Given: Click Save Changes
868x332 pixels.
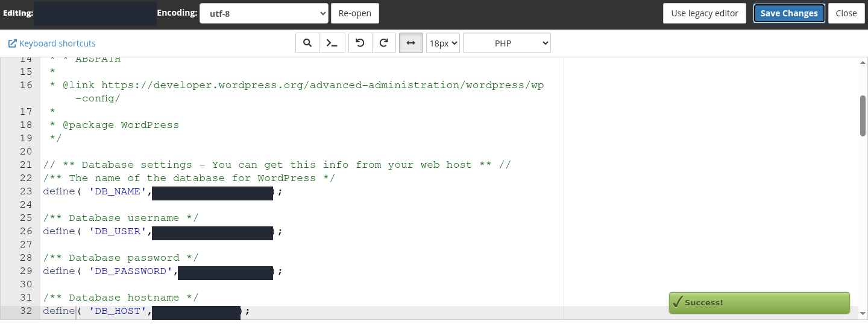Looking at the screenshot, I should pos(789,13).
